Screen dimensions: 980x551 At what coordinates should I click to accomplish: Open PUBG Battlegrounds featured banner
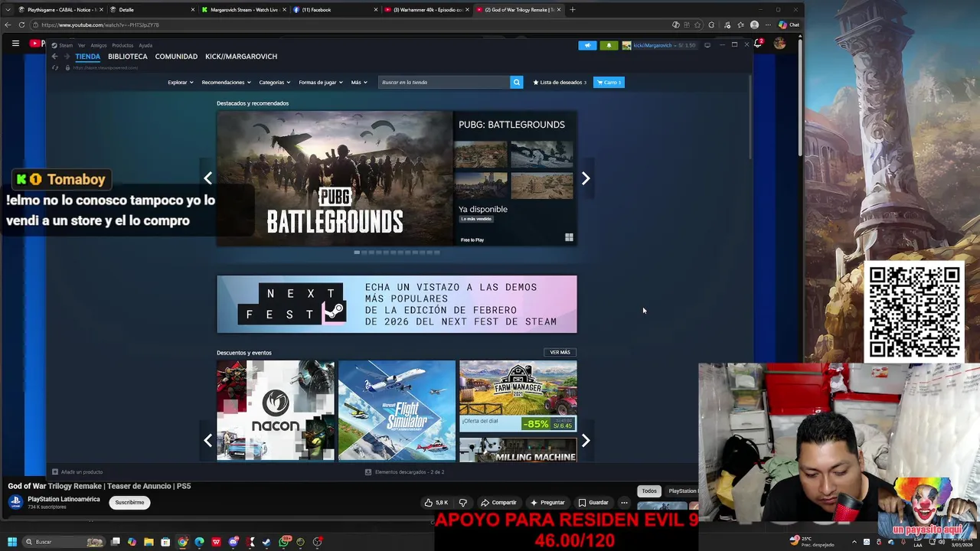pos(397,178)
